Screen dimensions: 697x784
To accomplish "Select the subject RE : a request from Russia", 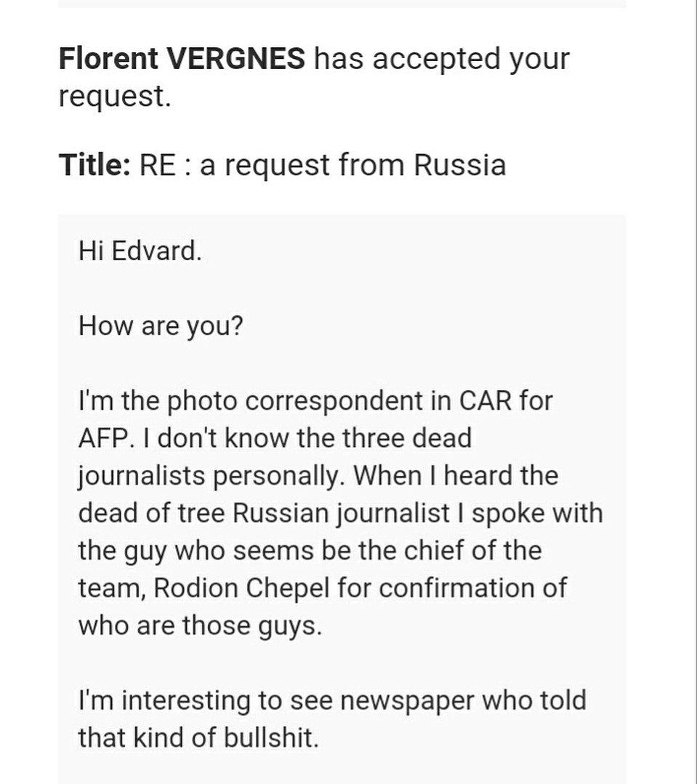I will click(x=323, y=165).
